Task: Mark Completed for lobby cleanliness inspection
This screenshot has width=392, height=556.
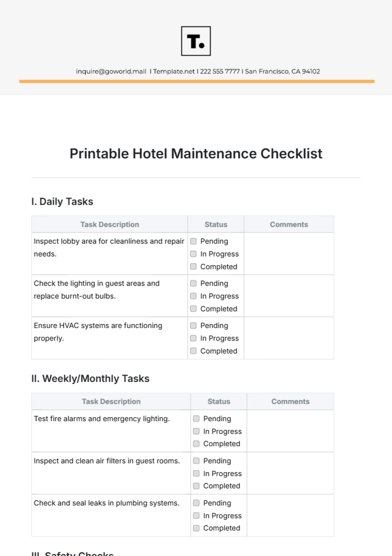Action: click(x=193, y=267)
